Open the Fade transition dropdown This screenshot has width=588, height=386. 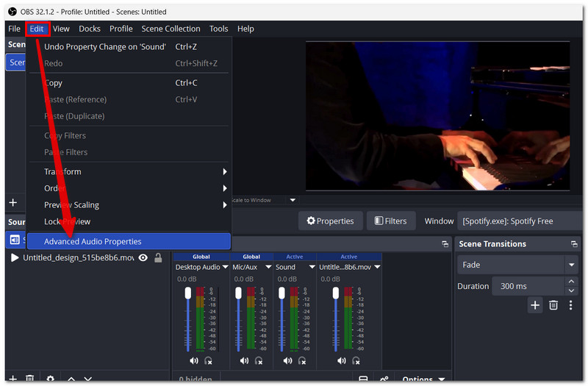click(x=517, y=265)
